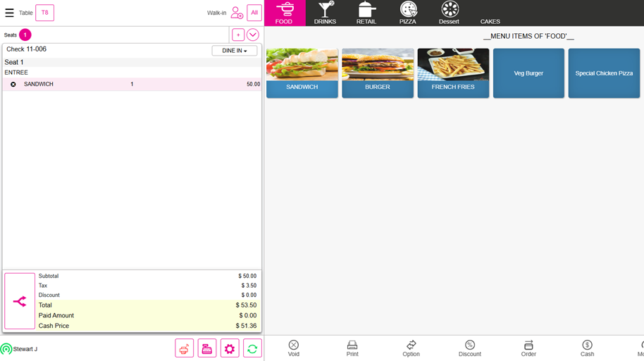Click the split check arrows icon
Screen dimensions: 644x361
(20, 301)
